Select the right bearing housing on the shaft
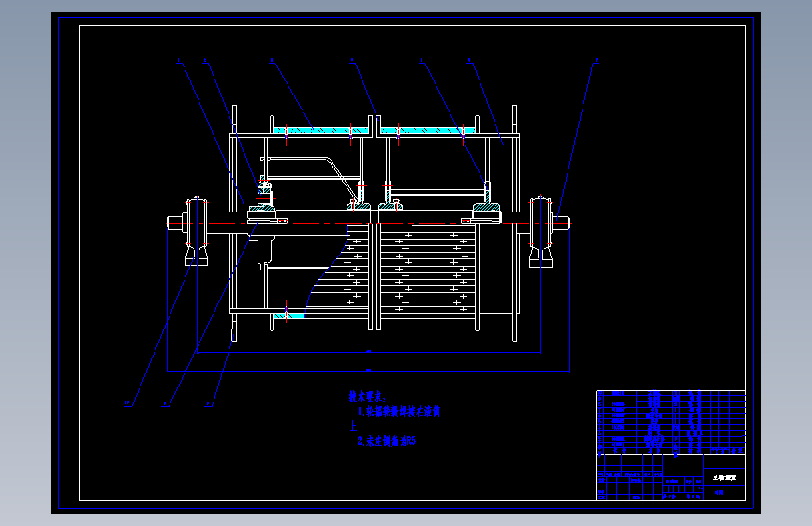This screenshot has width=812, height=526. pyautogui.click(x=540, y=231)
